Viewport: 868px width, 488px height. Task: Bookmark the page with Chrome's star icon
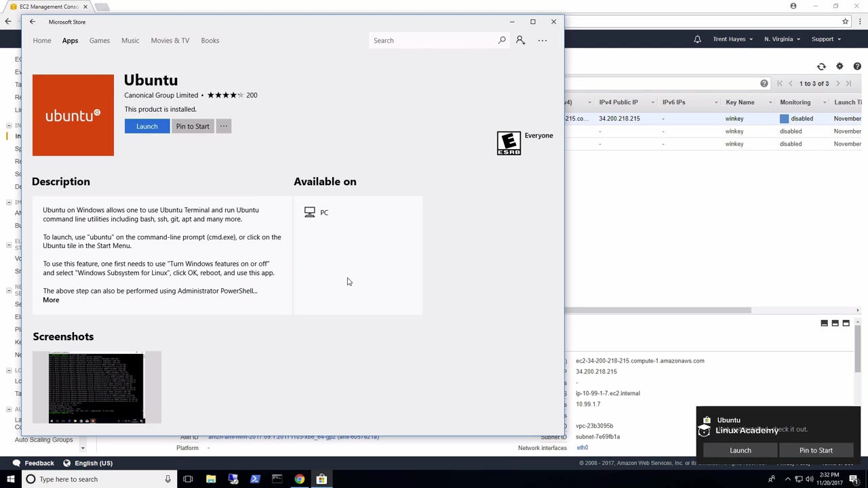845,22
